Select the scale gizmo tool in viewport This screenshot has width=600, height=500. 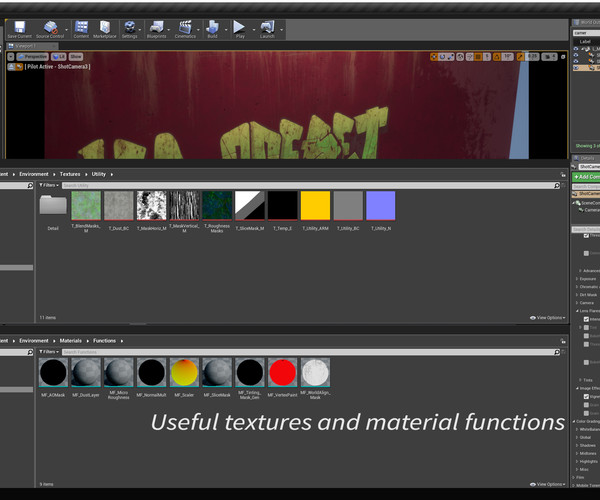451,57
